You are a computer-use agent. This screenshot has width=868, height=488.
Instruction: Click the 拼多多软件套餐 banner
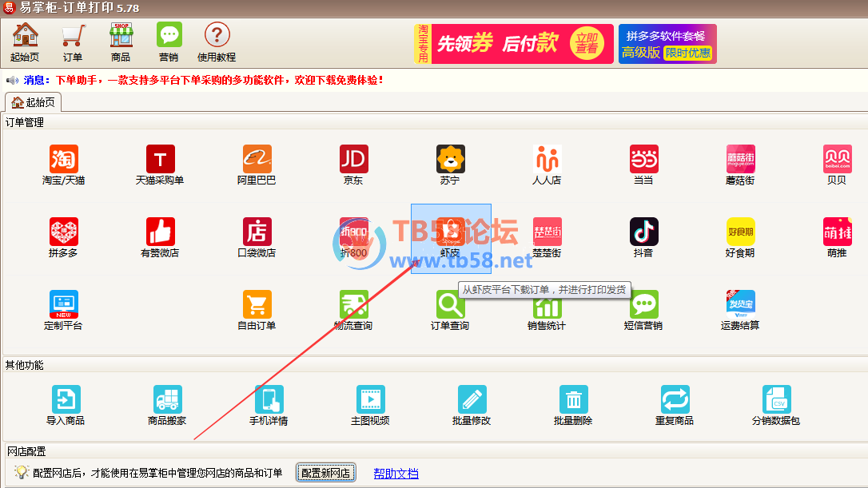tap(667, 44)
